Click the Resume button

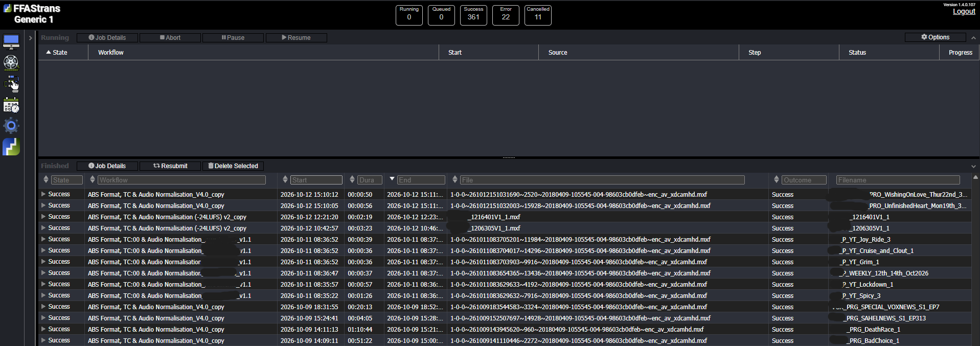point(296,38)
